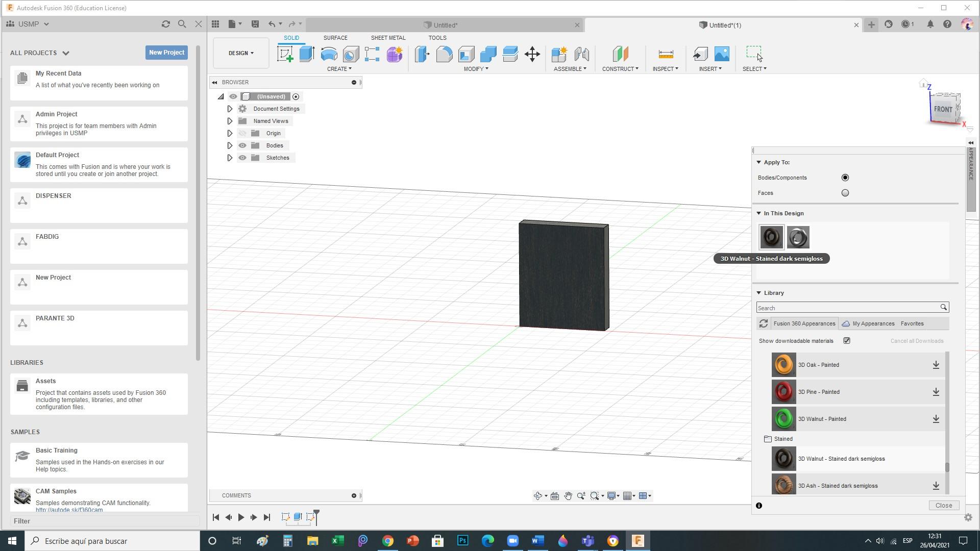Select the Move/Copy tool

pos(532,54)
